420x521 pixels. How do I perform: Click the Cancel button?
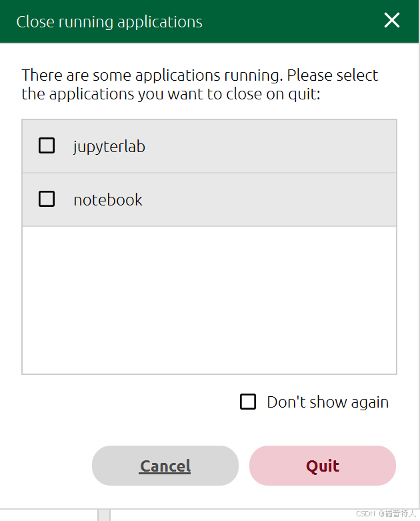165,466
